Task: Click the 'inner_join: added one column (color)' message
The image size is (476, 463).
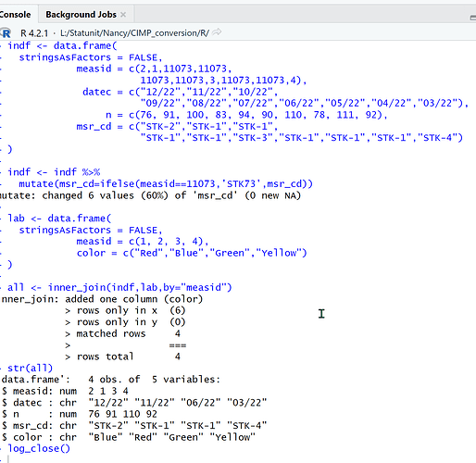Action: point(102,299)
